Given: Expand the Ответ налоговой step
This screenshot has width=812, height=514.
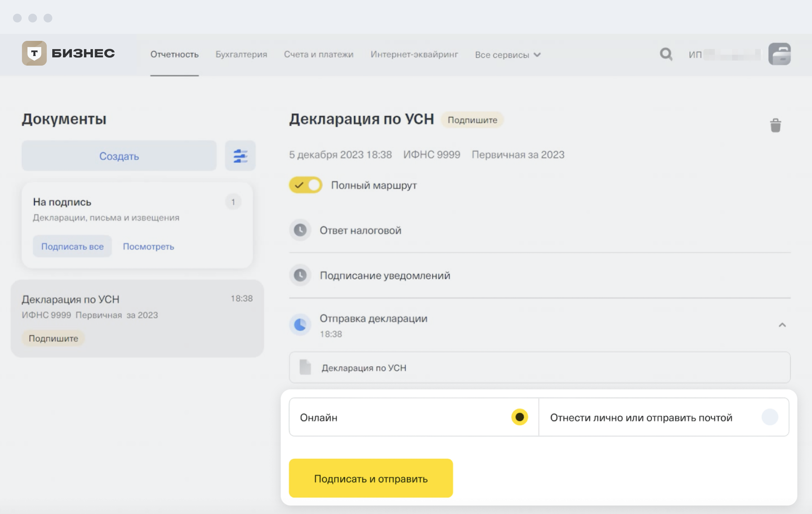Looking at the screenshot, I should 360,230.
